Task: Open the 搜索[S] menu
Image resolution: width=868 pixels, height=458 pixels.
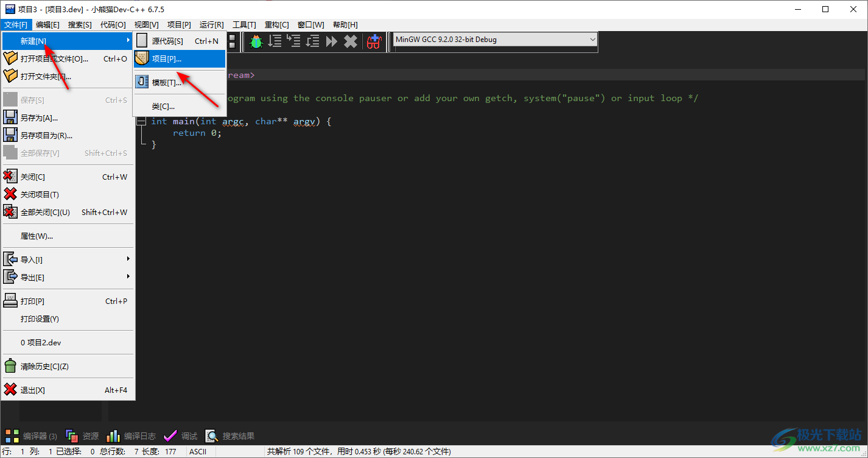Action: coord(80,25)
